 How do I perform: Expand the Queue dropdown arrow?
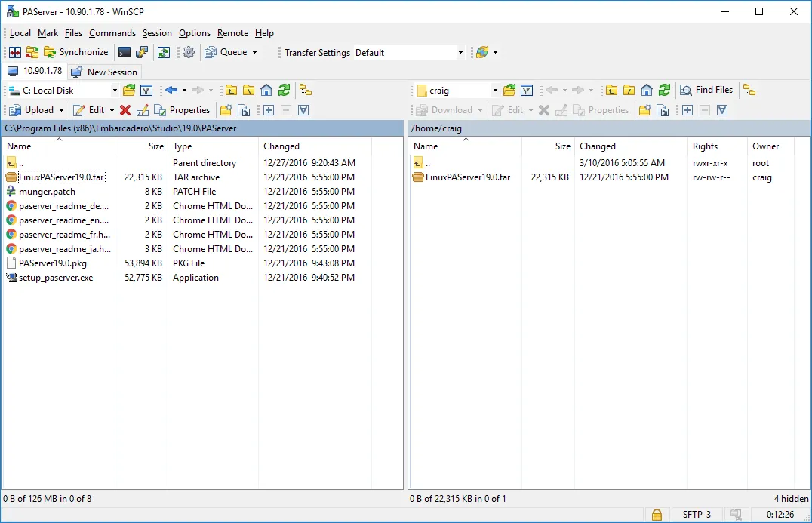tap(254, 52)
